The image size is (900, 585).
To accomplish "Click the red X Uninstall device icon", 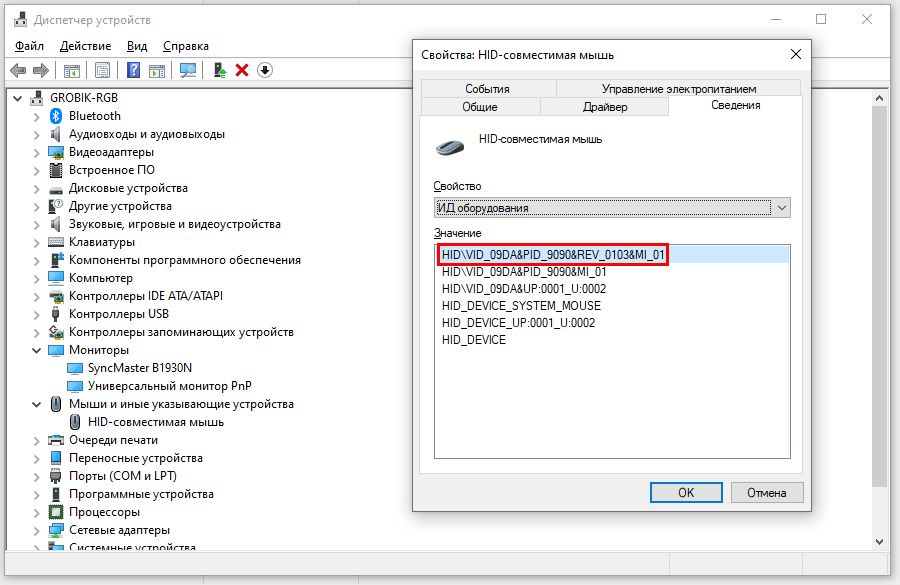I will [x=242, y=70].
